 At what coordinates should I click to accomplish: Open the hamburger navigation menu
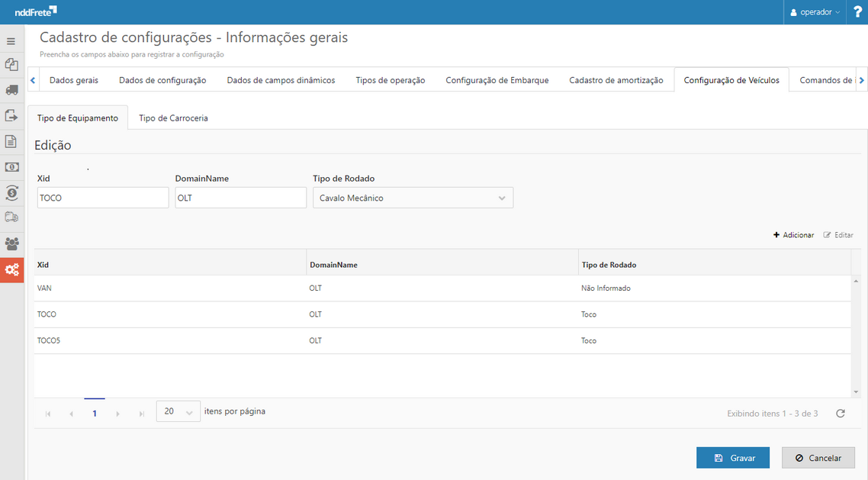(11, 40)
